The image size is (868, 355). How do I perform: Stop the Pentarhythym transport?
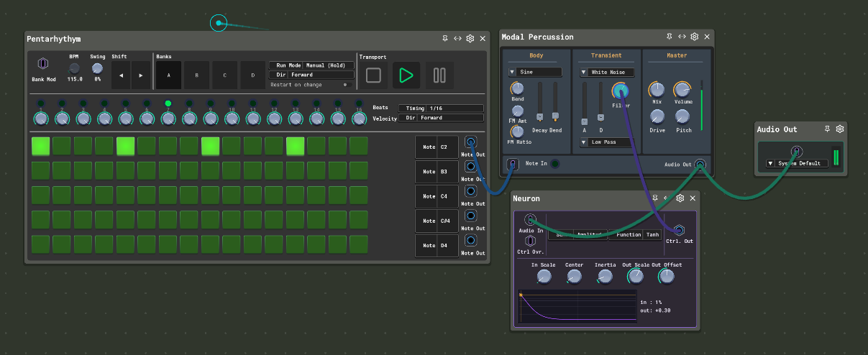click(x=373, y=75)
